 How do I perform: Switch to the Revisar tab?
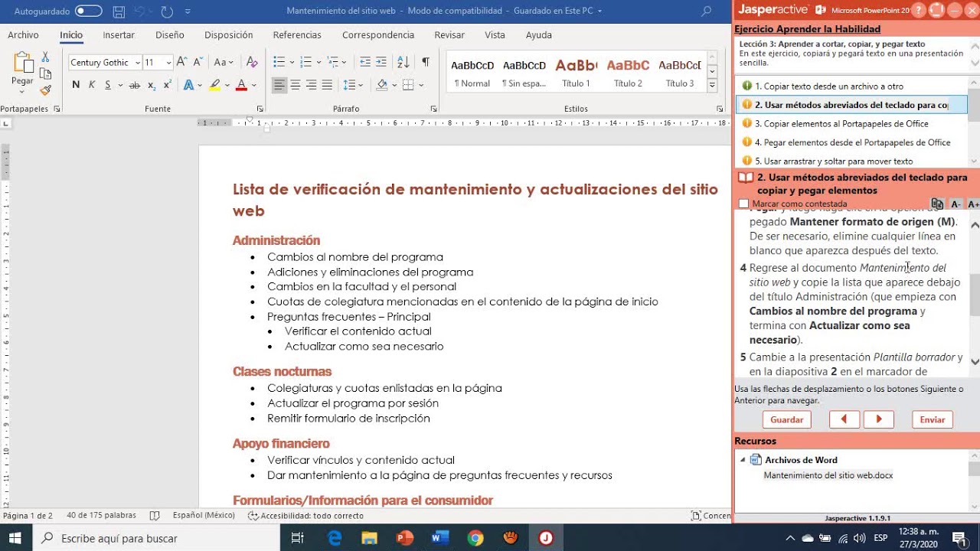[449, 35]
